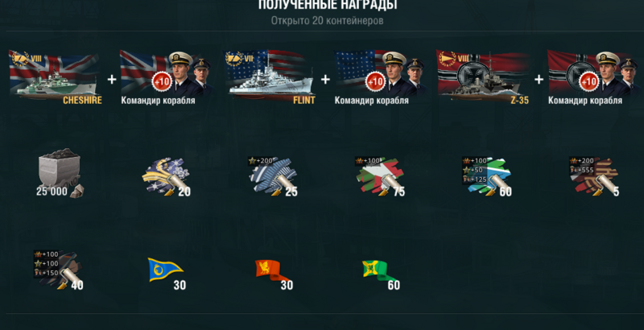Screen dimensions: 644x330
Task: Select the red-white-green camouflage with 75
Action: (380, 176)
